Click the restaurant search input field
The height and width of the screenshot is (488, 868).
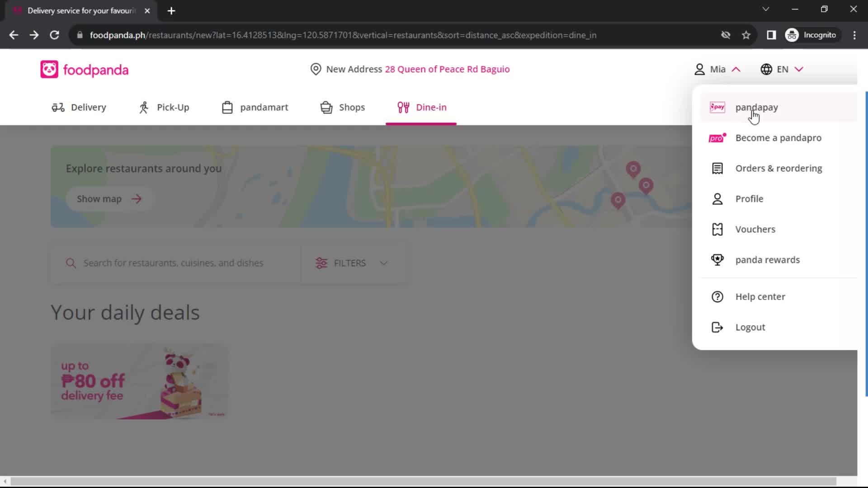click(x=173, y=263)
